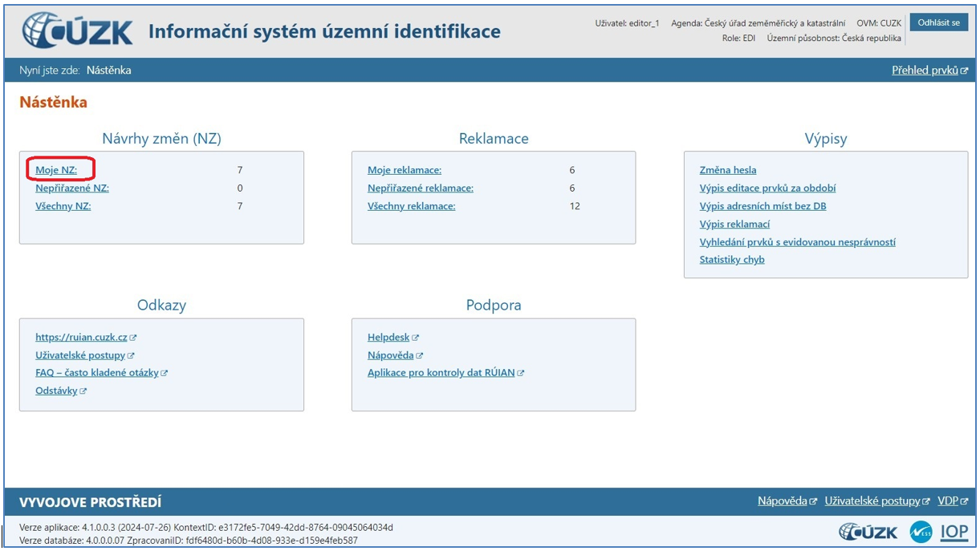
Task: Click the IOP logo in the footer
Action: 954,531
